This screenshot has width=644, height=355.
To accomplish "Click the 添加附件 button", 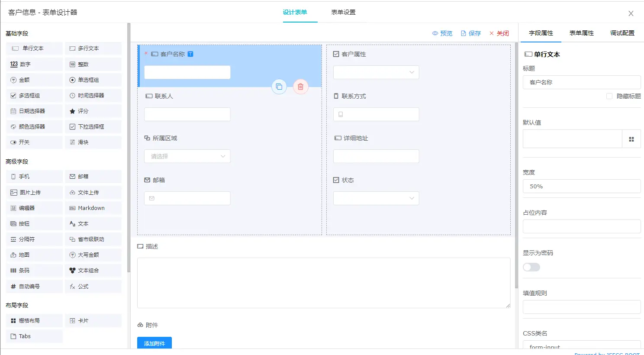I will click(155, 343).
